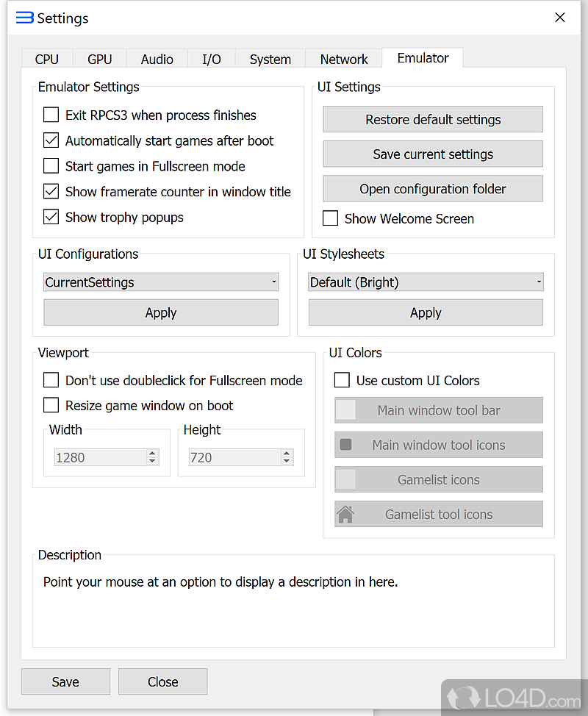Close the Settings window with the X
The width and height of the screenshot is (588, 716).
tap(559, 18)
